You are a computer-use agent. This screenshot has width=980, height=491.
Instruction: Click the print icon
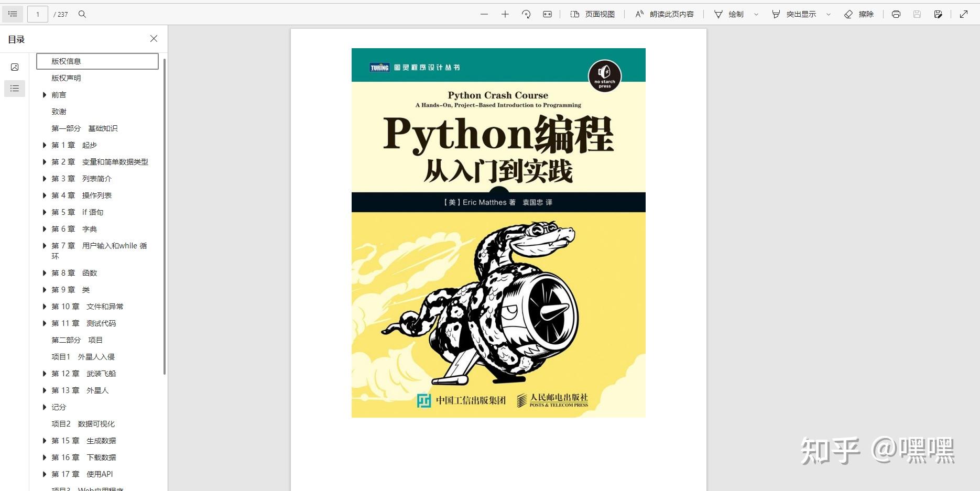tap(896, 14)
